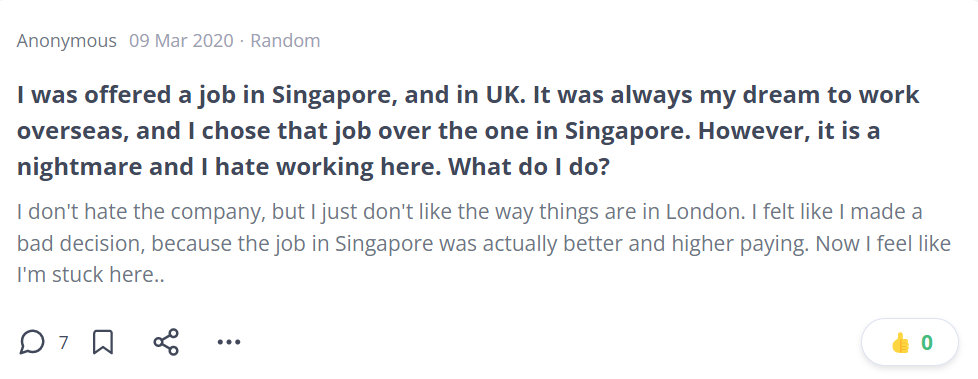This screenshot has width=978, height=379.
Task: Click the title line starting 'overseas, and I chose'
Action: pyautogui.click(x=448, y=132)
